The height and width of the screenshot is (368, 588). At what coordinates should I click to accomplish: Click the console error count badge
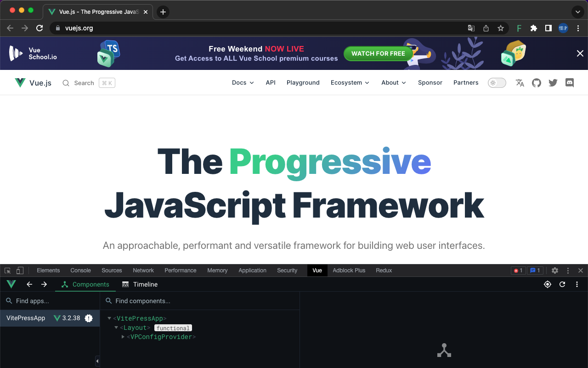[518, 270]
